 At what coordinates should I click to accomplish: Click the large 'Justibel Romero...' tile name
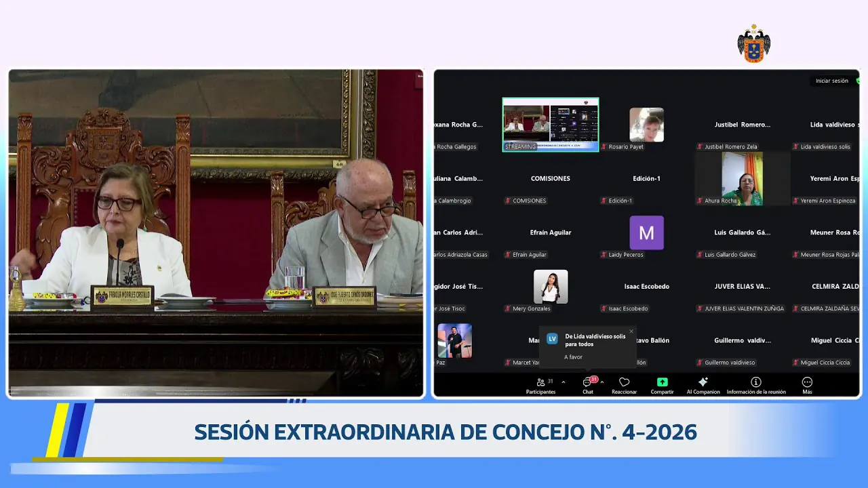[x=743, y=125]
